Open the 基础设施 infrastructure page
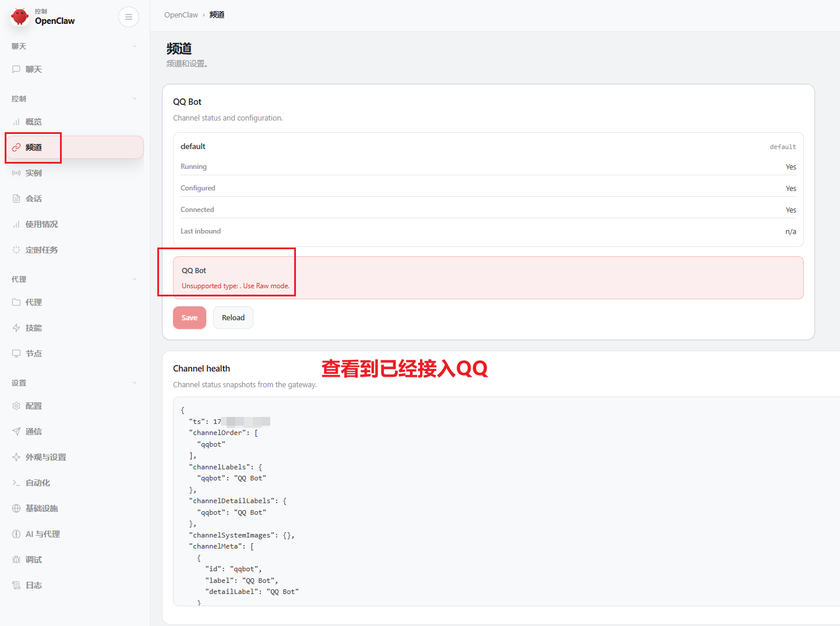Image resolution: width=840 pixels, height=626 pixels. tap(75, 508)
